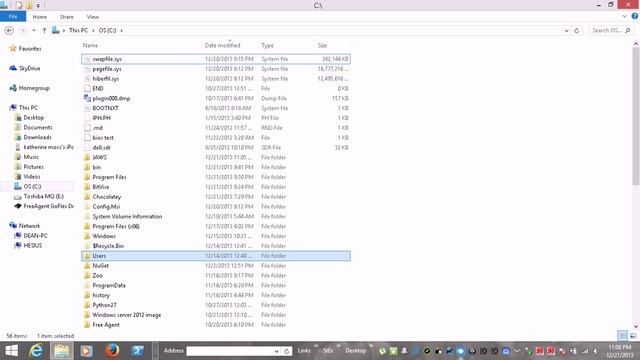Select OS (C:) in address breadcrumb
This screenshot has width=640, height=360.
click(107, 31)
